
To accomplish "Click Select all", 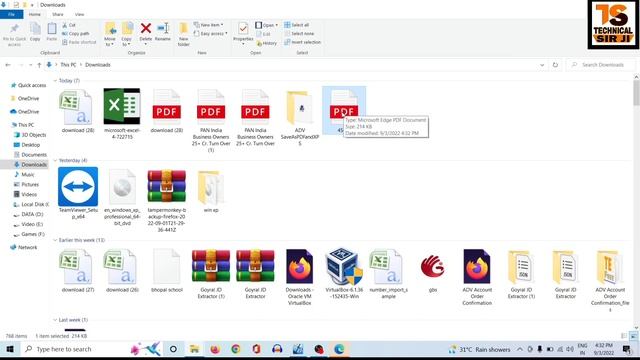I will click(297, 25).
